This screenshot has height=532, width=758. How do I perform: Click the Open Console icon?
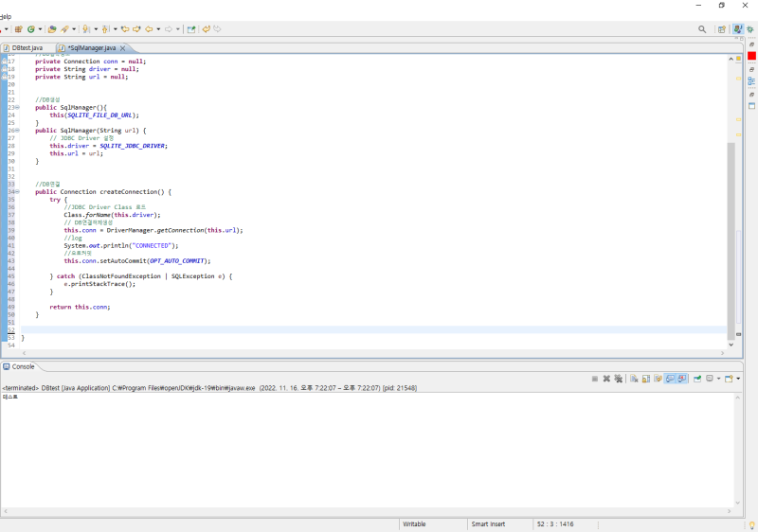[729, 379]
